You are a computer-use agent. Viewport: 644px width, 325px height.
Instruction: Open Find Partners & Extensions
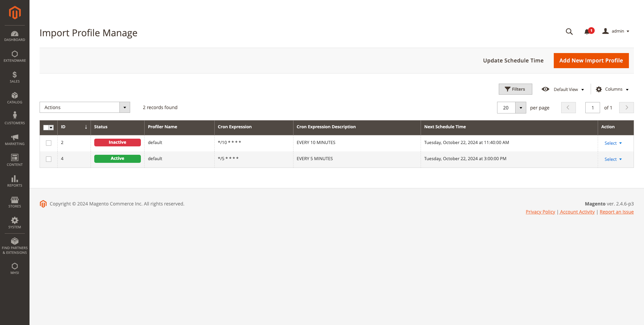coord(15,246)
